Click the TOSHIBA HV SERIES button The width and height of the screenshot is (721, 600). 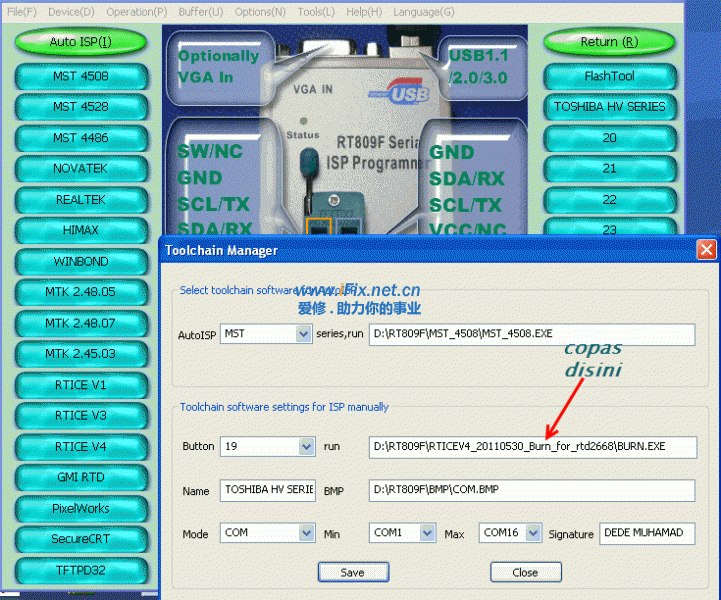pos(609,107)
